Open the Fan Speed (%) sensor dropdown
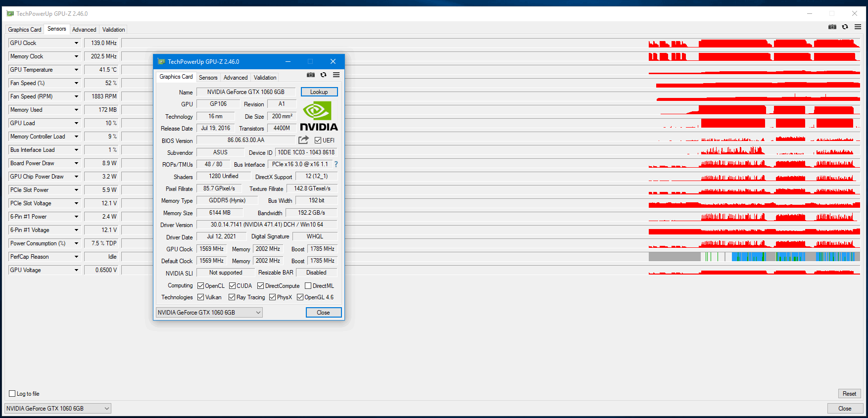868x418 pixels. [76, 83]
